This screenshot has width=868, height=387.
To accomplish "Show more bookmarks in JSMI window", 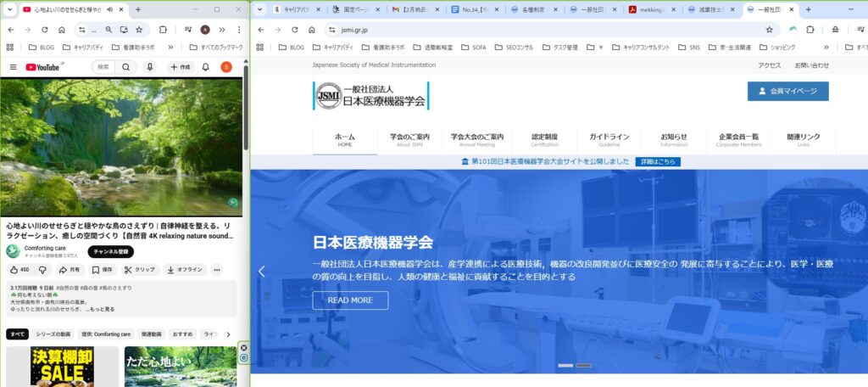I will (x=826, y=48).
